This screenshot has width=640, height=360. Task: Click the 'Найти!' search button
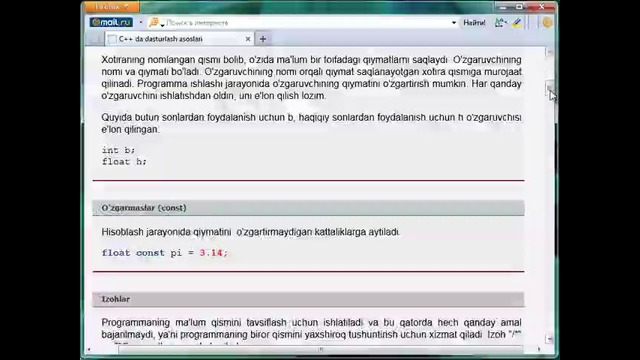[x=474, y=23]
